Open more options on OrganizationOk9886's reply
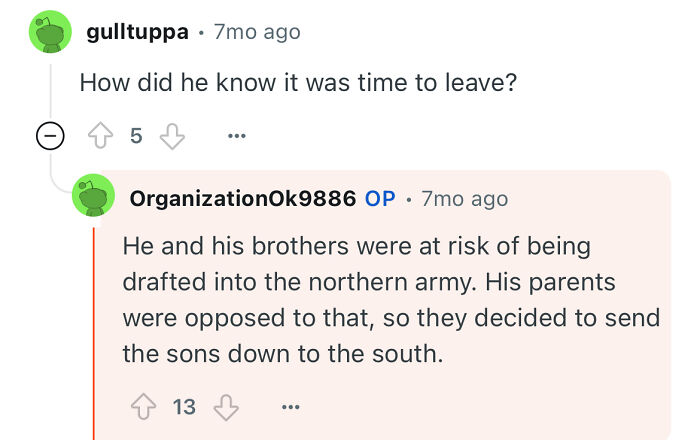700x440 pixels. pos(291,407)
